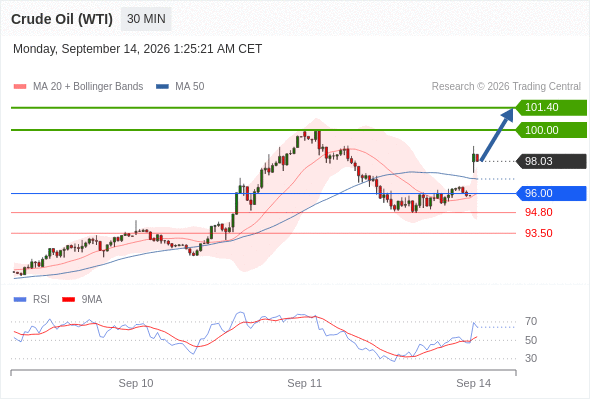Click the blue RSI legend swatch
The image size is (590, 400).
(20, 300)
